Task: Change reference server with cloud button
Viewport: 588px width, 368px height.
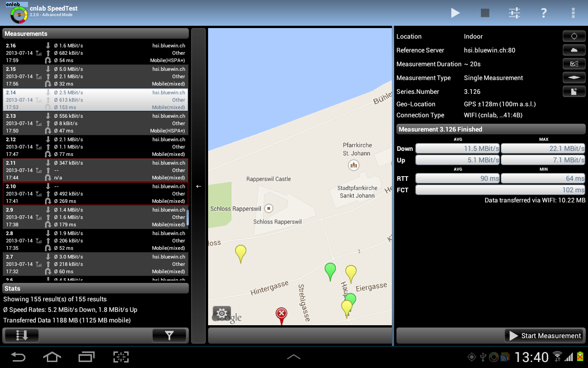Action: click(574, 50)
